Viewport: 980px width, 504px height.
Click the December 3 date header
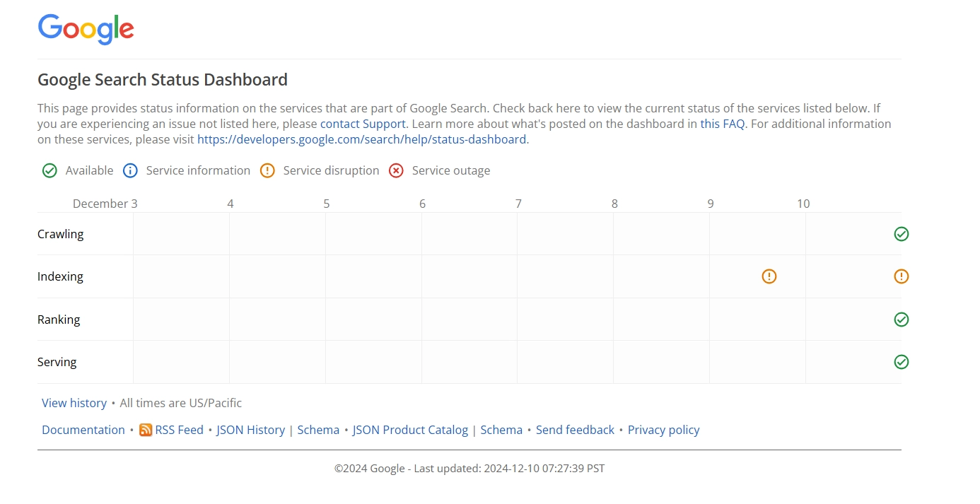[105, 204]
